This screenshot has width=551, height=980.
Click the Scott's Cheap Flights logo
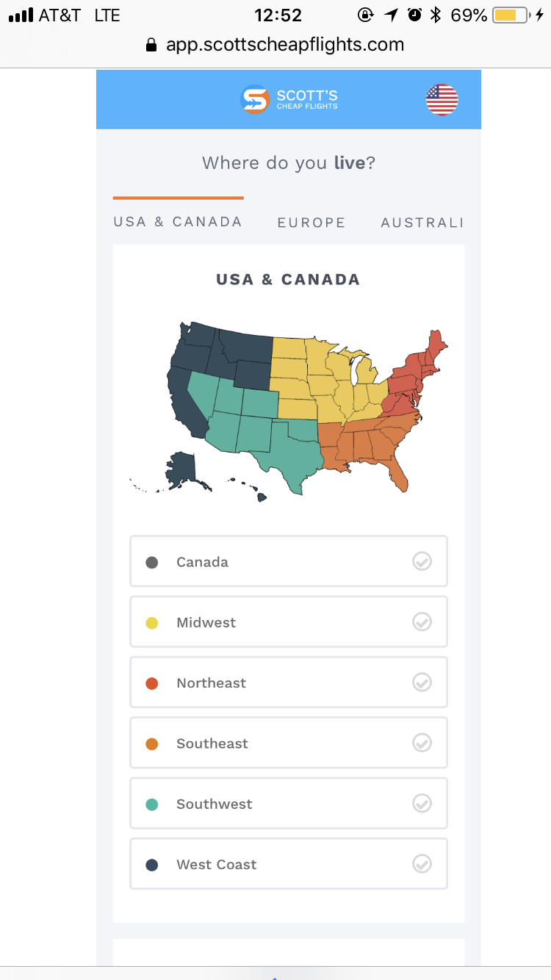289,100
